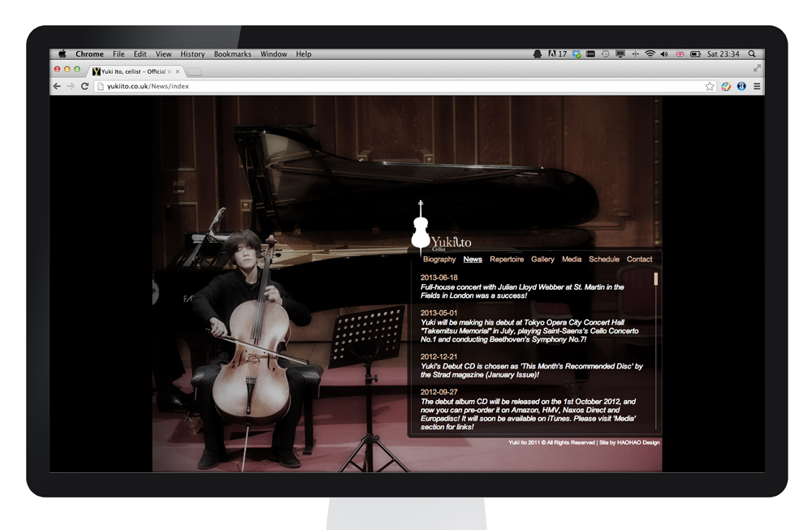Screen dimensions: 812x530
Task: Open a new tab with the new-tab button
Action: pos(194,71)
